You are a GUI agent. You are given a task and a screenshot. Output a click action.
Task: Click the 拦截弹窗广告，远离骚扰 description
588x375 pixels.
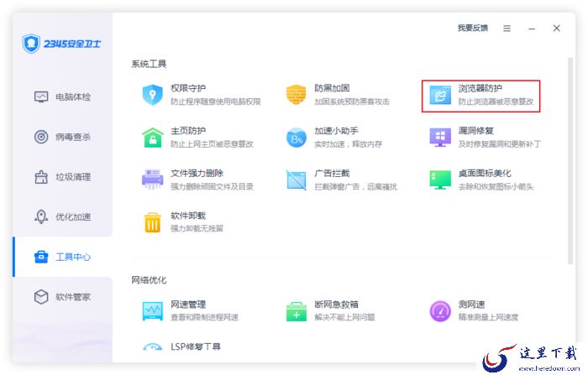355,186
